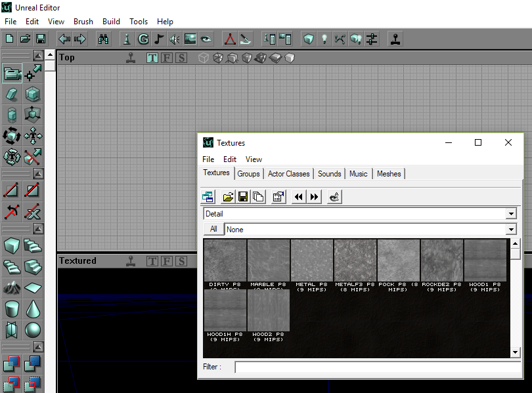Click the Build Paths icon
Image resolution: width=532 pixels, height=393 pixels.
340,39
